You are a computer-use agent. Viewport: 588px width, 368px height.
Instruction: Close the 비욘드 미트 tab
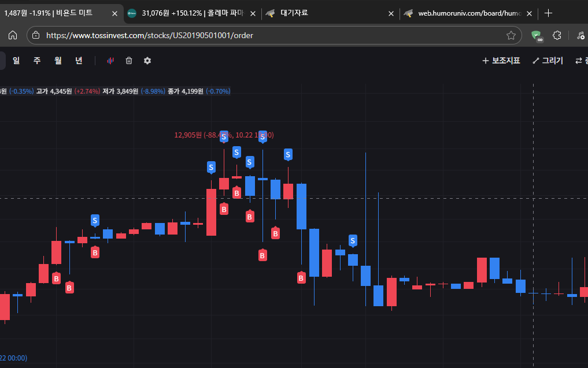click(114, 13)
